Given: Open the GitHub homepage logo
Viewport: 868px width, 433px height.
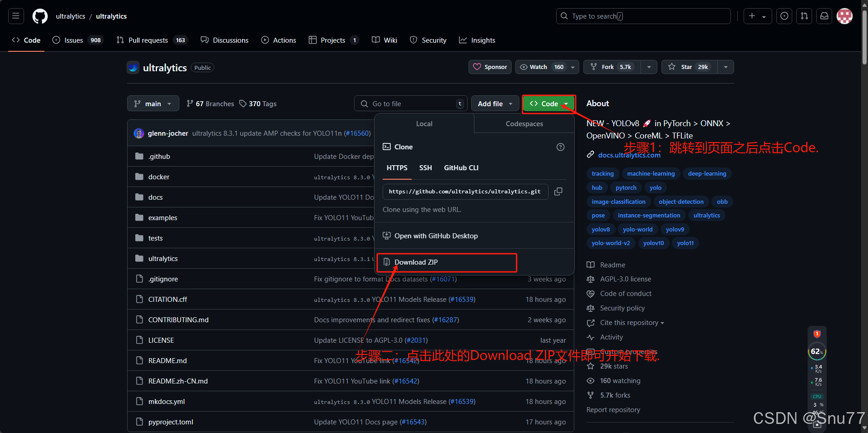Looking at the screenshot, I should click(x=40, y=16).
